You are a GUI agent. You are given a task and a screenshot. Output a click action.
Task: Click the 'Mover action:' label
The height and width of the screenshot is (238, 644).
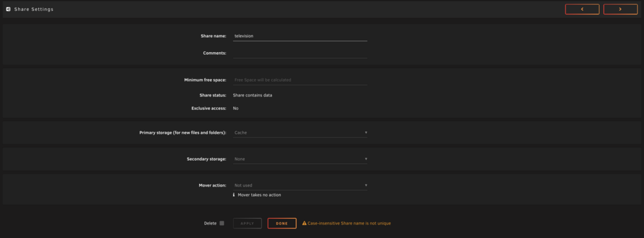click(213, 185)
